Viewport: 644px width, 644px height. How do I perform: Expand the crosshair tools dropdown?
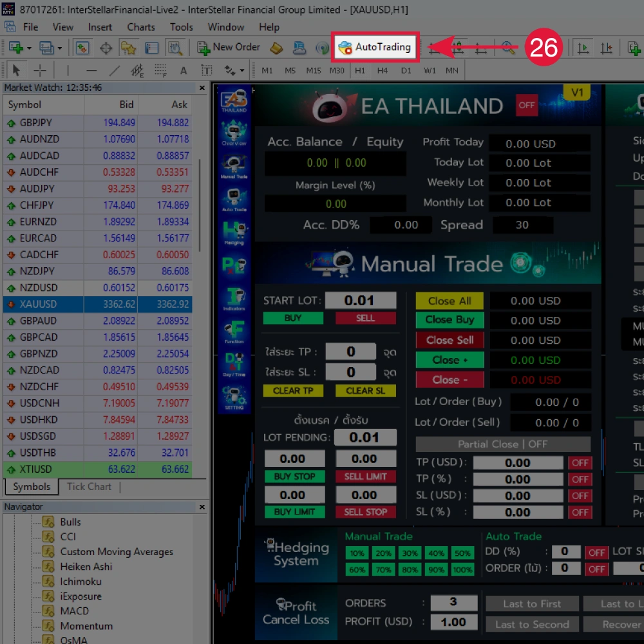(242, 70)
